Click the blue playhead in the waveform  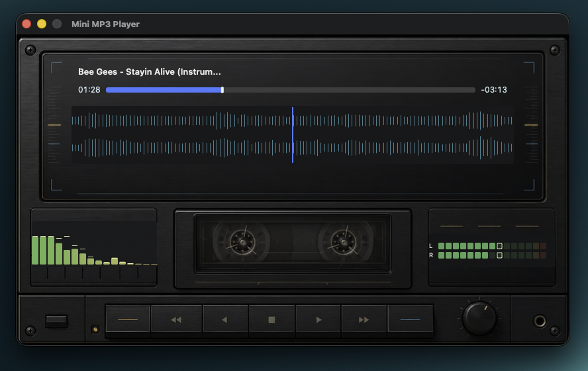click(293, 135)
